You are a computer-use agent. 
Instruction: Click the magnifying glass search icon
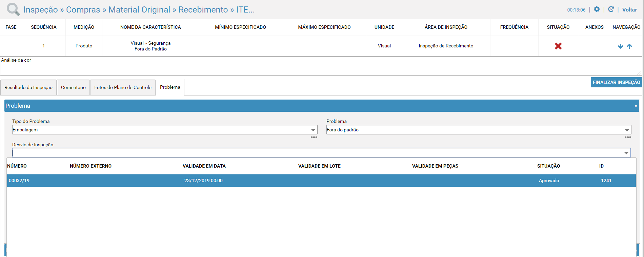click(x=13, y=9)
